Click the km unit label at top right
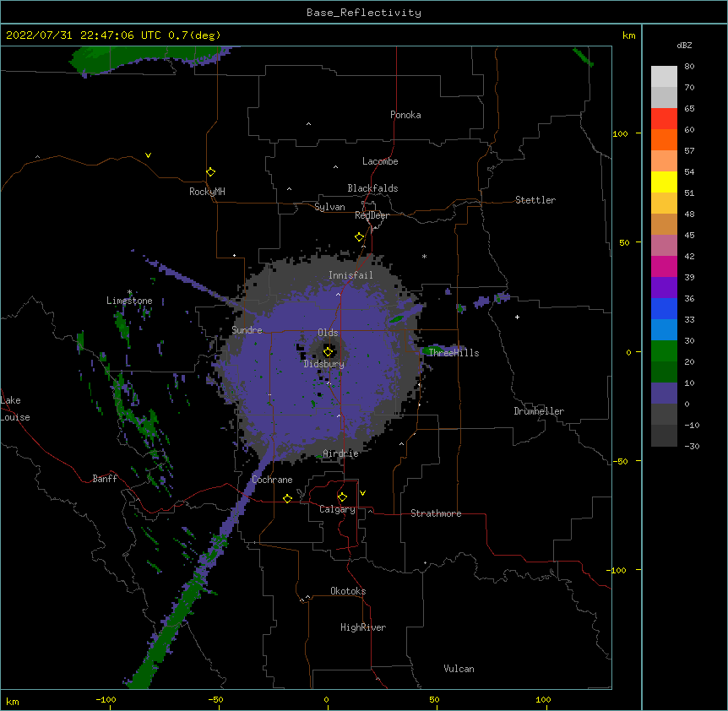The height and width of the screenshot is (711, 728). (x=628, y=35)
